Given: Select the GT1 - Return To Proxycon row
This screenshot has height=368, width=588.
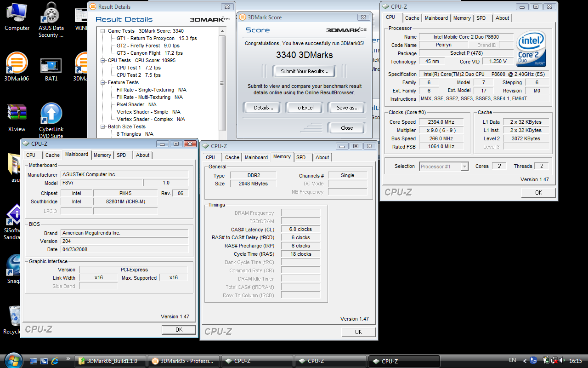Looking at the screenshot, I should point(157,38).
